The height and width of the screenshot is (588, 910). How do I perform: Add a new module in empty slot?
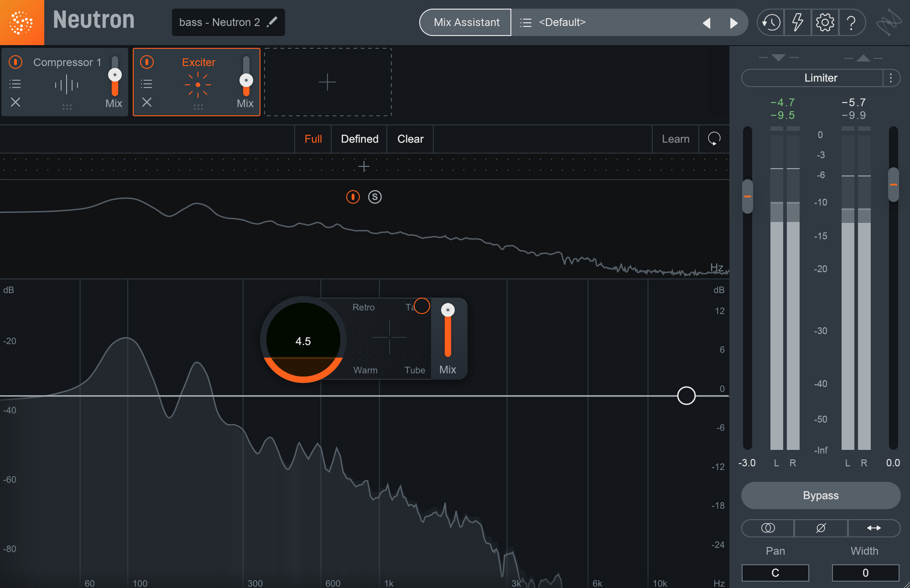click(328, 82)
